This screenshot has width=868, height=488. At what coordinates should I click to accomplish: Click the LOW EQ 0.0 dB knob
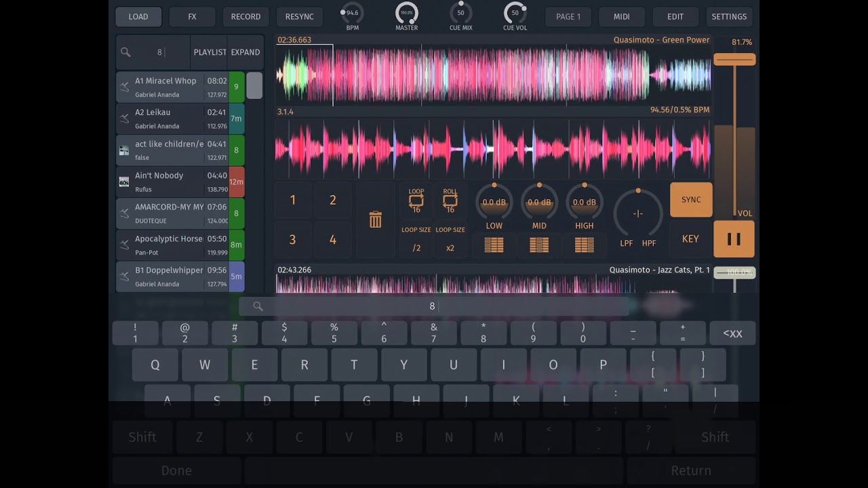point(494,202)
